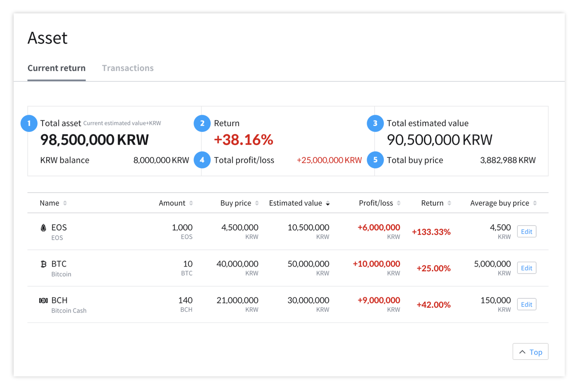This screenshot has height=392, width=579.
Task: Select the Current return tab
Action: point(56,68)
